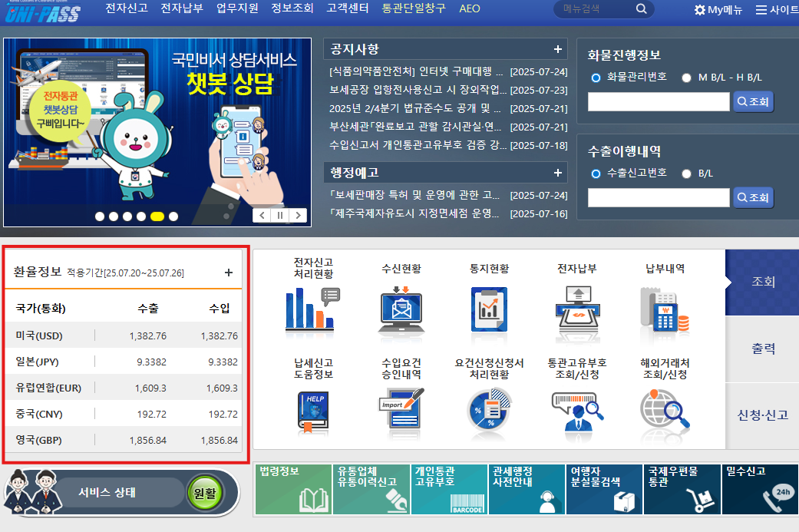Switch to the 신청·신고 side tab

coord(763,416)
